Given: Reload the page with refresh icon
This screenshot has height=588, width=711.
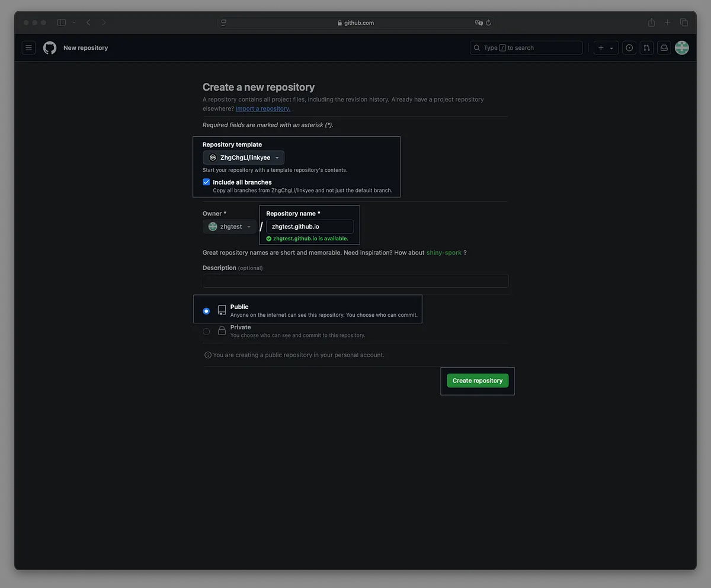Looking at the screenshot, I should click(x=488, y=23).
